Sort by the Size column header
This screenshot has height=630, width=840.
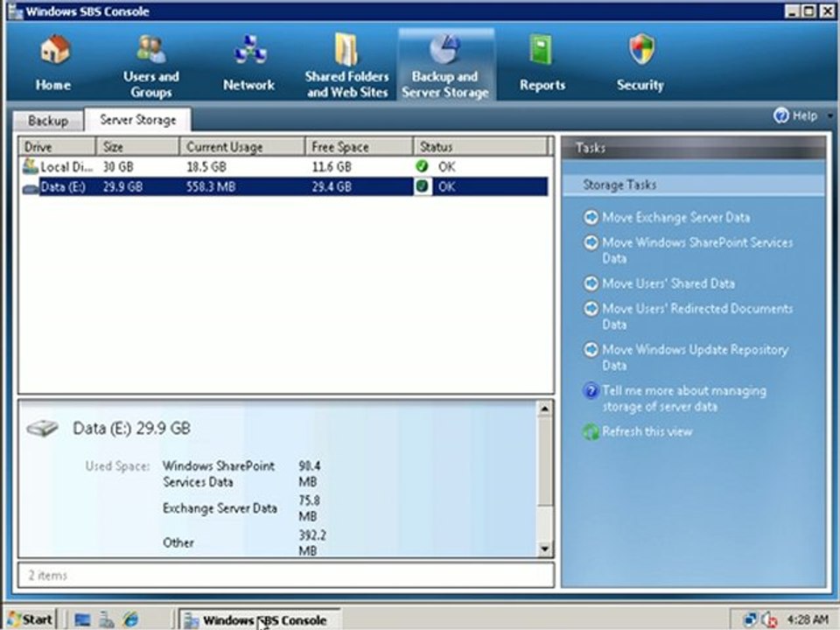(137, 147)
